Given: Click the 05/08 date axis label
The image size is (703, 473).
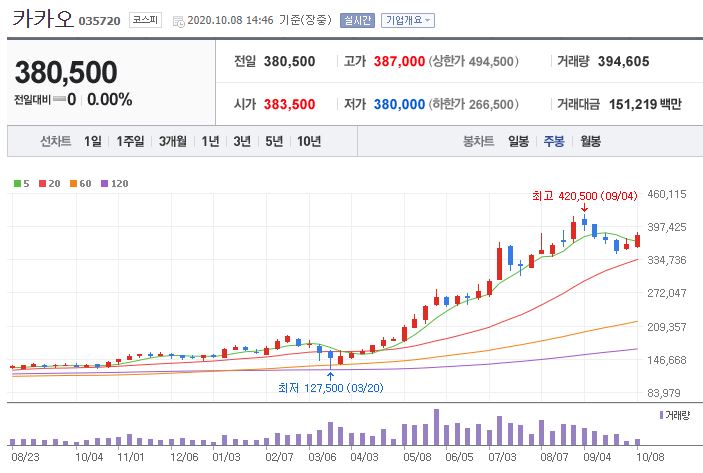Looking at the screenshot, I should point(417,457).
